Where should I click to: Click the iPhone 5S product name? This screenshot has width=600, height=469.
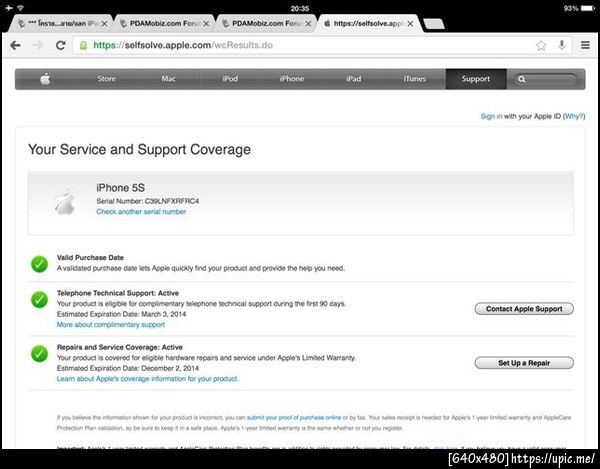121,188
